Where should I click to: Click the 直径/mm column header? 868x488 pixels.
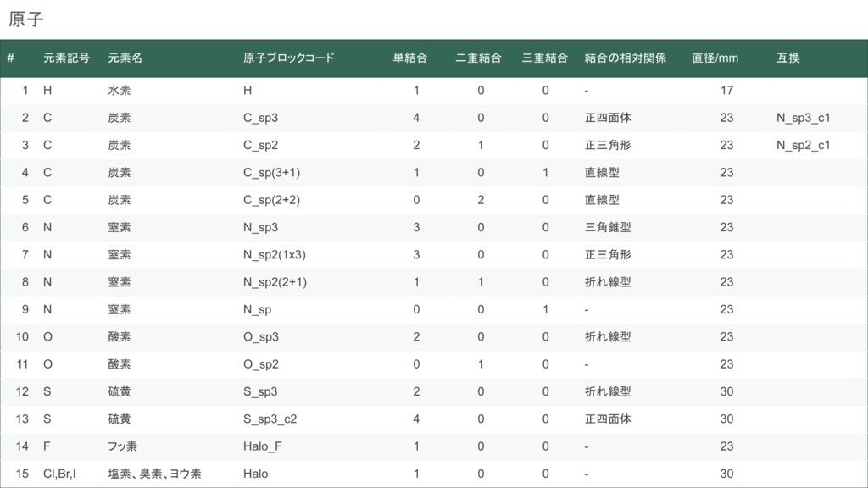pos(715,58)
